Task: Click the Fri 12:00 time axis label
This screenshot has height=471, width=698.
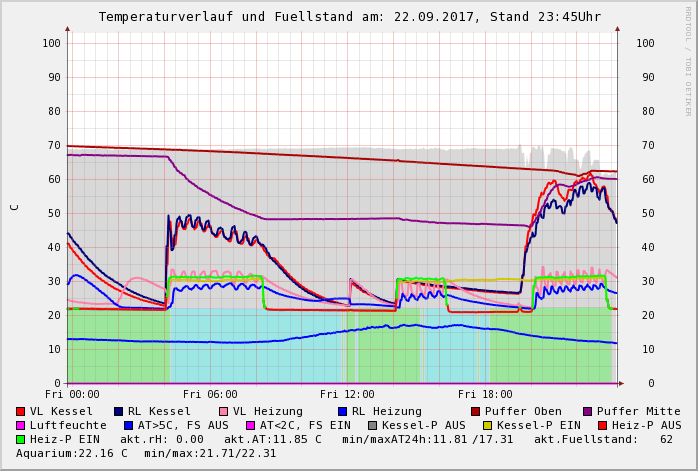Action: click(347, 395)
